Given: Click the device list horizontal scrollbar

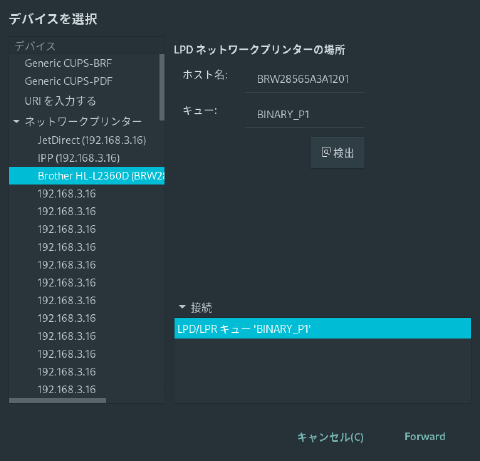Looking at the screenshot, I should pyautogui.click(x=58, y=400).
